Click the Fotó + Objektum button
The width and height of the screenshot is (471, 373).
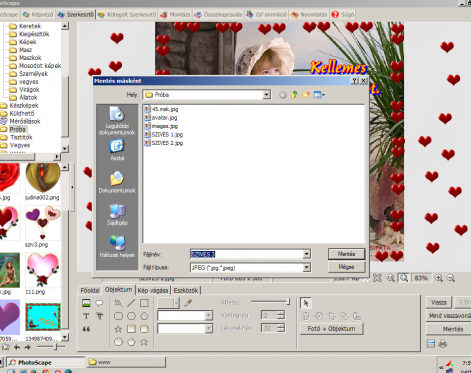click(x=331, y=329)
